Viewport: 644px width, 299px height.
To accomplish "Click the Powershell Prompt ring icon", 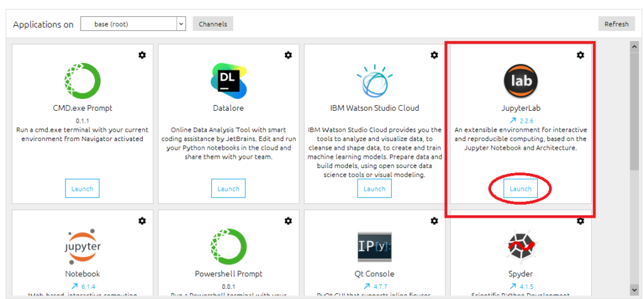I will (x=228, y=245).
